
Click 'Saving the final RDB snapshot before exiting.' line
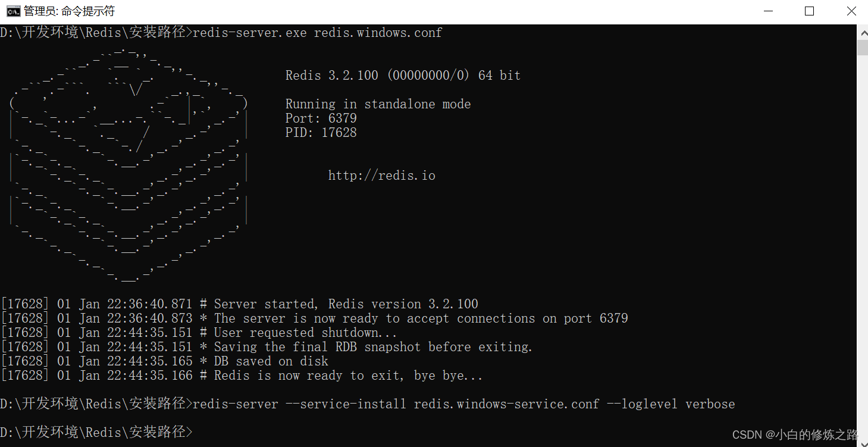pos(267,347)
